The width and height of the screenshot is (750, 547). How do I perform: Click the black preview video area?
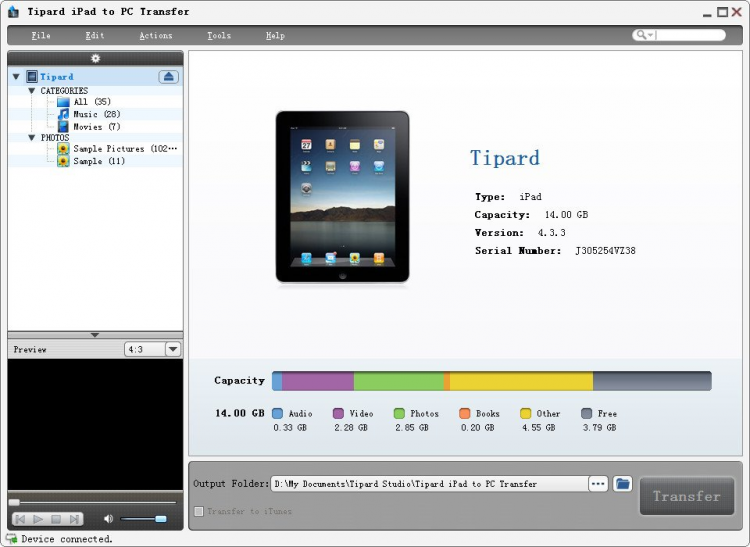tap(95, 424)
